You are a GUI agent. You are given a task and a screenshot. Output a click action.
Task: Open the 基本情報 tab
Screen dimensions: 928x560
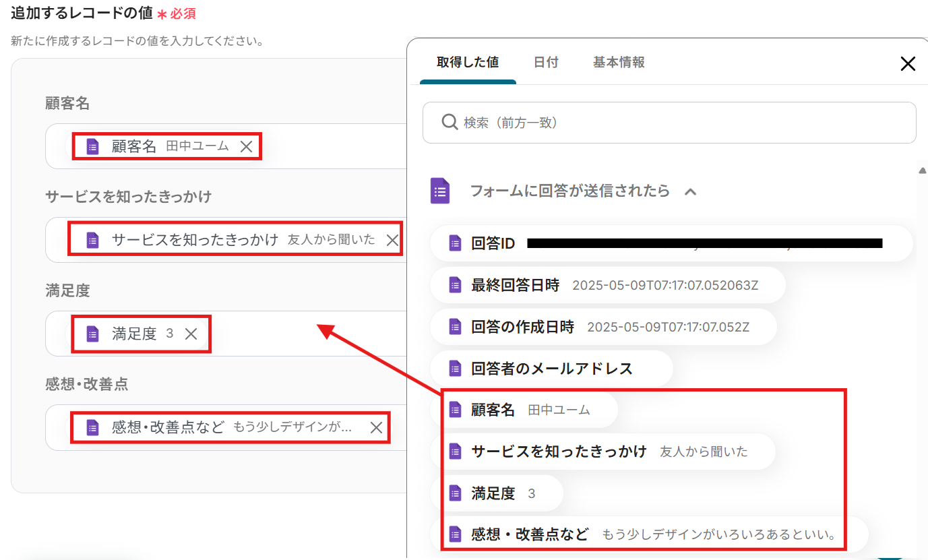point(619,63)
